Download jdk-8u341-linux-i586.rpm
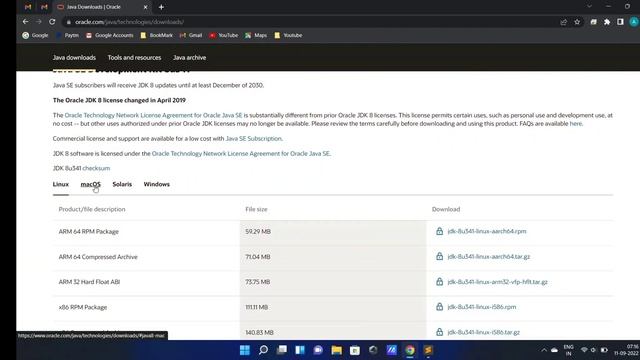Image resolution: width=640 pixels, height=360 pixels. [482, 307]
